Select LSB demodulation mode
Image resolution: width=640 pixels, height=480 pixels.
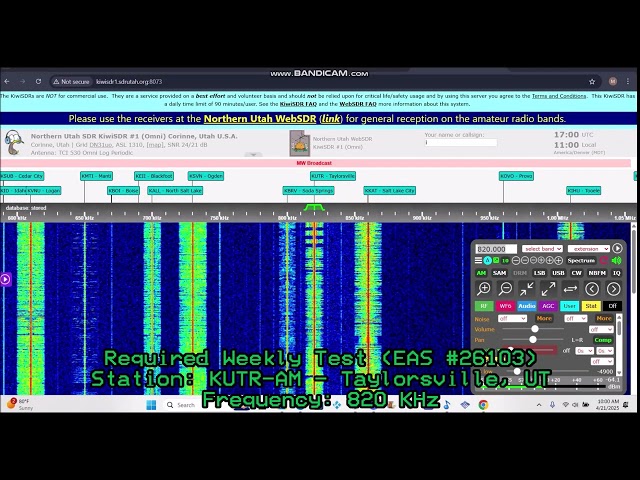[539, 273]
